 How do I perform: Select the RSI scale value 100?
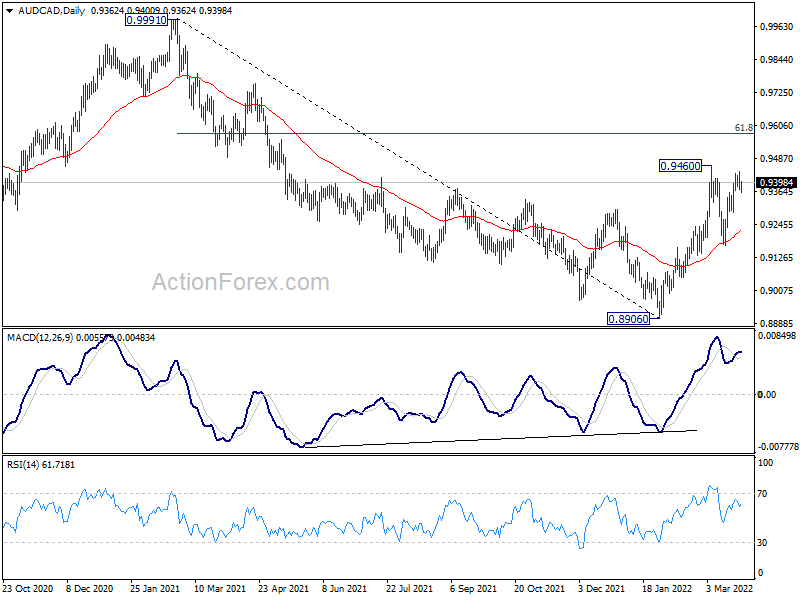[766, 463]
